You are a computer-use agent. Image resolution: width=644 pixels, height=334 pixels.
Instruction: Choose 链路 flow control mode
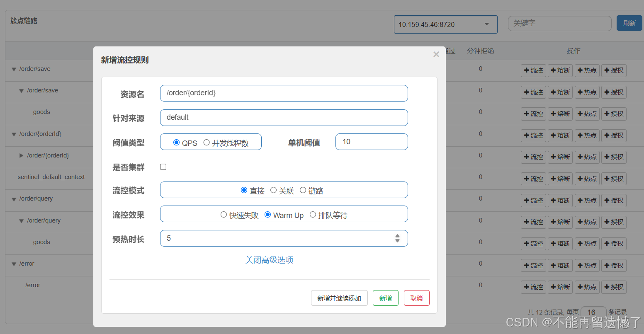tap(303, 190)
